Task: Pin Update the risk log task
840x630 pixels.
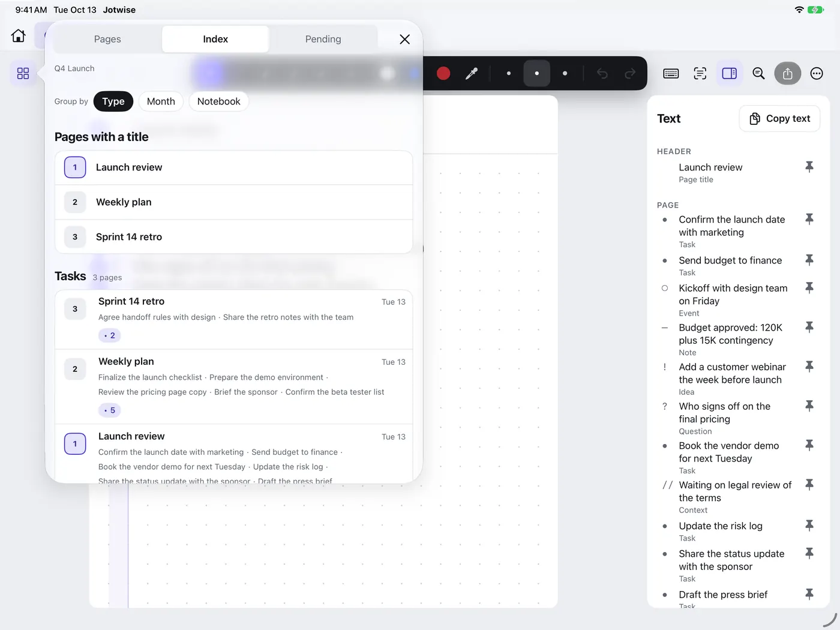Action: coord(809,526)
